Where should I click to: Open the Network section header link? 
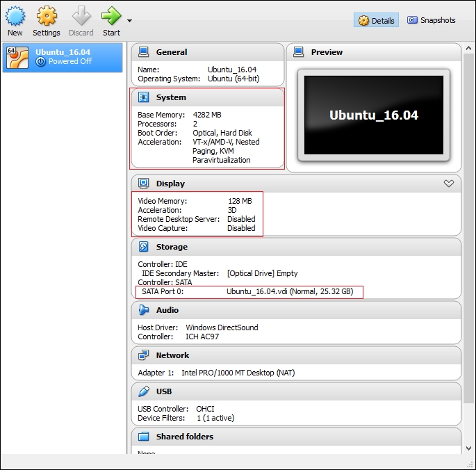pos(172,355)
